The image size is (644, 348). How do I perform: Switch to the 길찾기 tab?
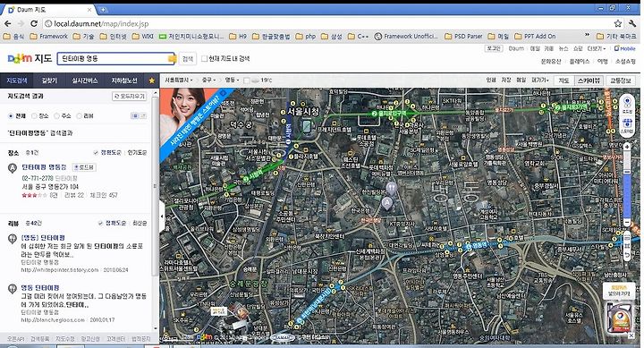pos(50,81)
